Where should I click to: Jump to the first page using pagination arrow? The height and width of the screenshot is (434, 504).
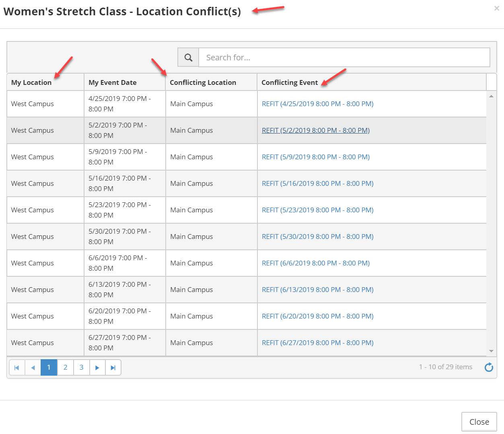coord(16,367)
